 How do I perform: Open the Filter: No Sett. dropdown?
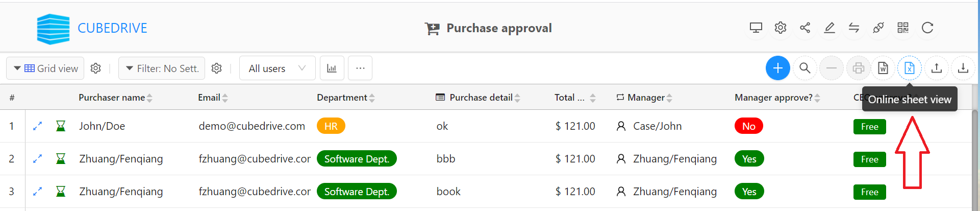(x=162, y=68)
